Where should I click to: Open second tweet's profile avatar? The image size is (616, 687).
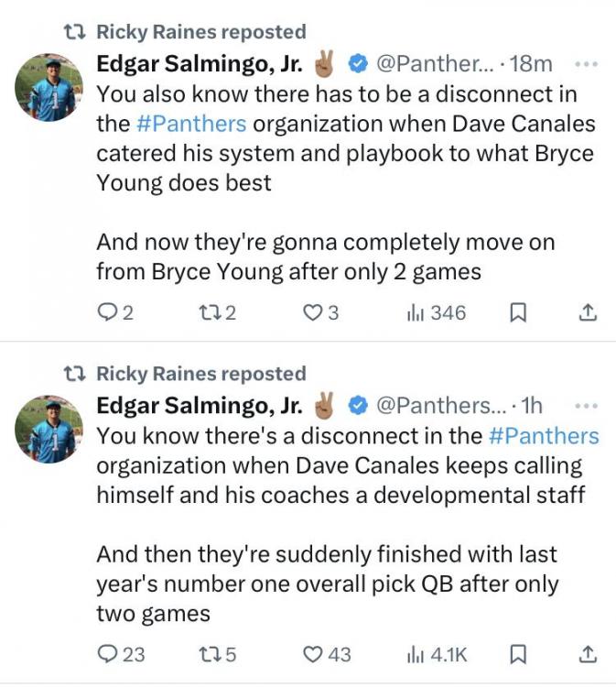coord(50,430)
